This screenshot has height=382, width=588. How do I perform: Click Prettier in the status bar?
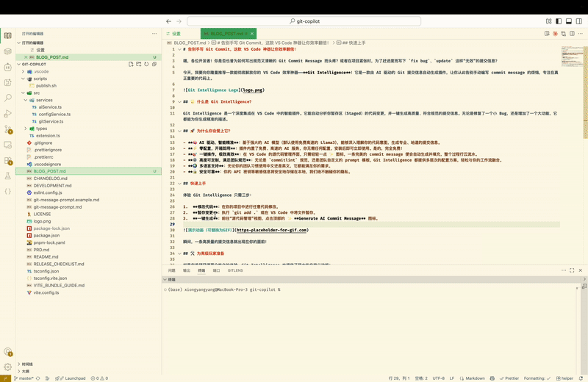coord(509,378)
